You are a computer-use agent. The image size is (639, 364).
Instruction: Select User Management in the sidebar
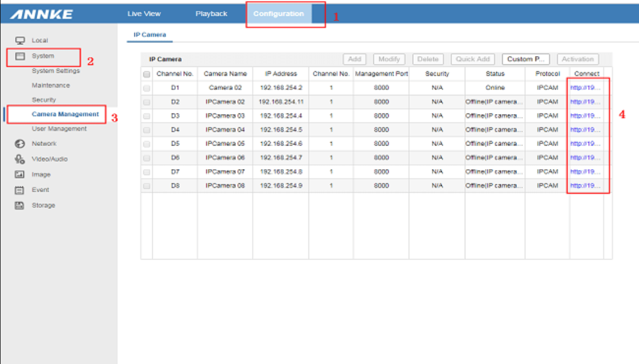tap(59, 129)
